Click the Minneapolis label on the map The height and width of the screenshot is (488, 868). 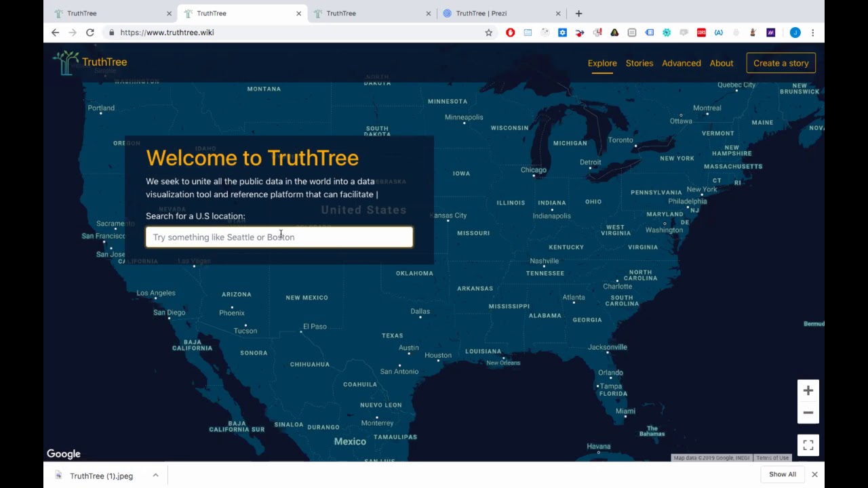(x=464, y=117)
